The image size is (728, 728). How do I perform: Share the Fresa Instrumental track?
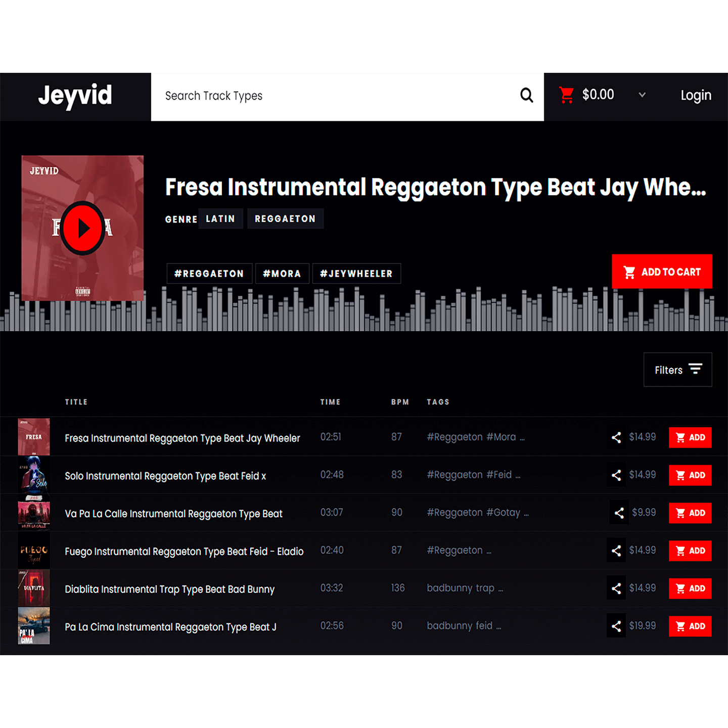[x=616, y=437]
